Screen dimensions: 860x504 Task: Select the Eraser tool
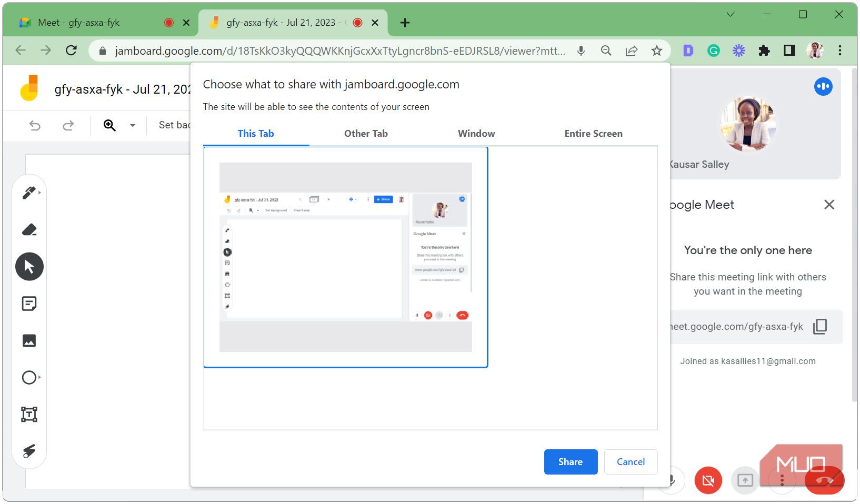29,229
